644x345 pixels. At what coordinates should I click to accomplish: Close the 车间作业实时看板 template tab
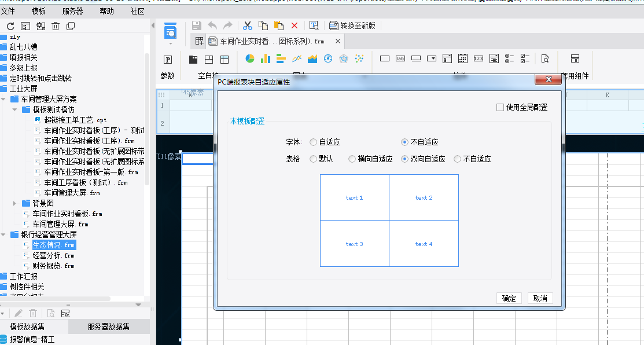[x=337, y=41]
